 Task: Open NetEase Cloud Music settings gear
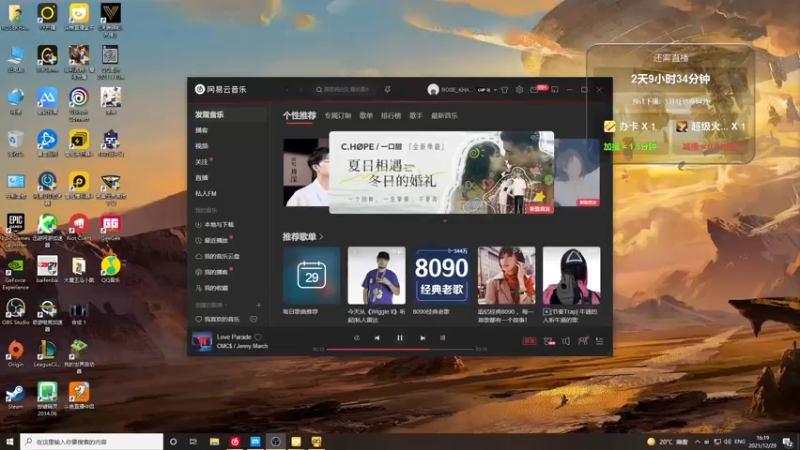519,89
